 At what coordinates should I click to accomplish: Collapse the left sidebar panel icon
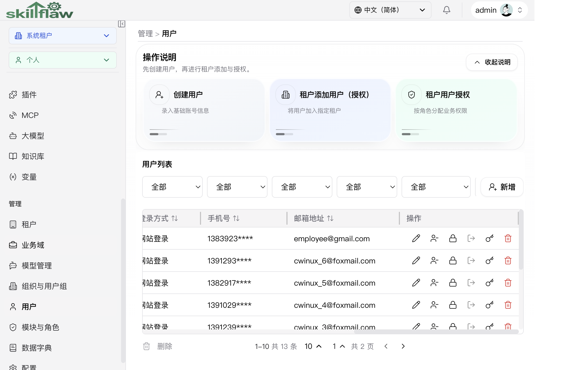121,24
